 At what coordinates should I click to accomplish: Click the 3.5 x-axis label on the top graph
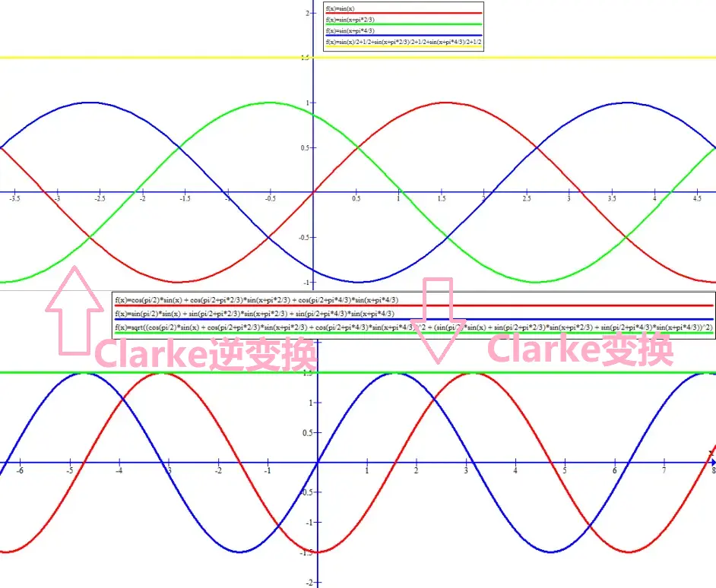(x=611, y=198)
